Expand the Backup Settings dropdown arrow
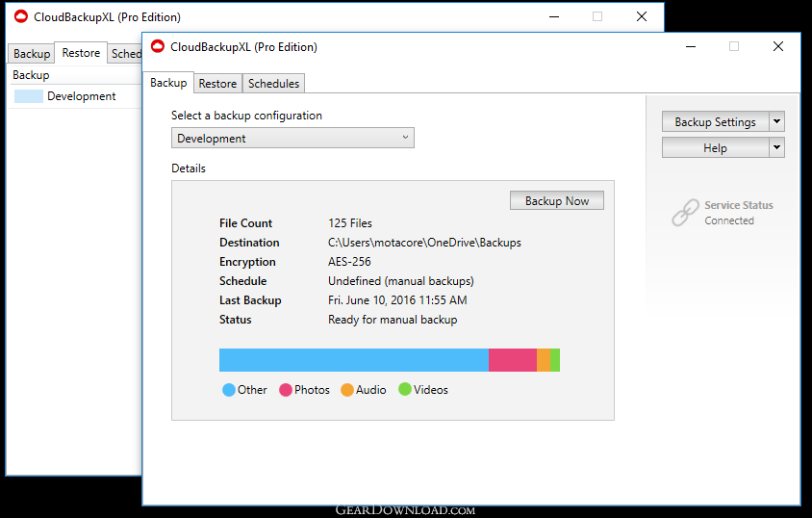Viewport: 812px width, 518px height. pyautogui.click(x=776, y=121)
